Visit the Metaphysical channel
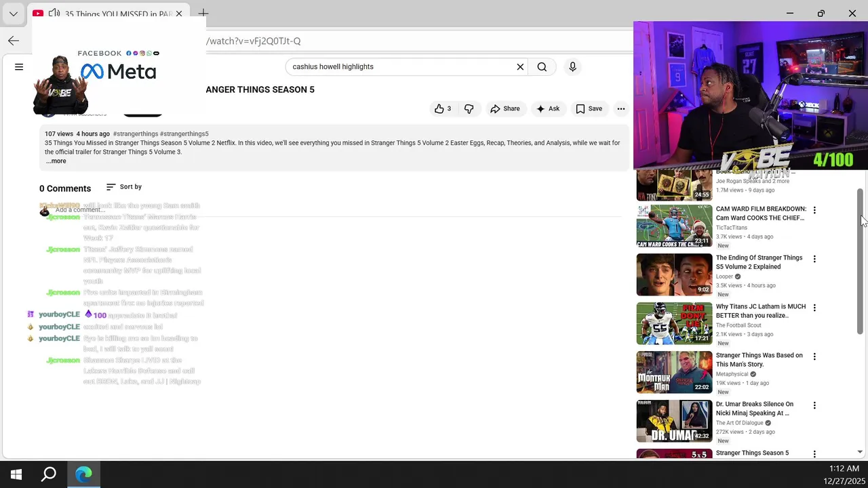 (x=732, y=374)
